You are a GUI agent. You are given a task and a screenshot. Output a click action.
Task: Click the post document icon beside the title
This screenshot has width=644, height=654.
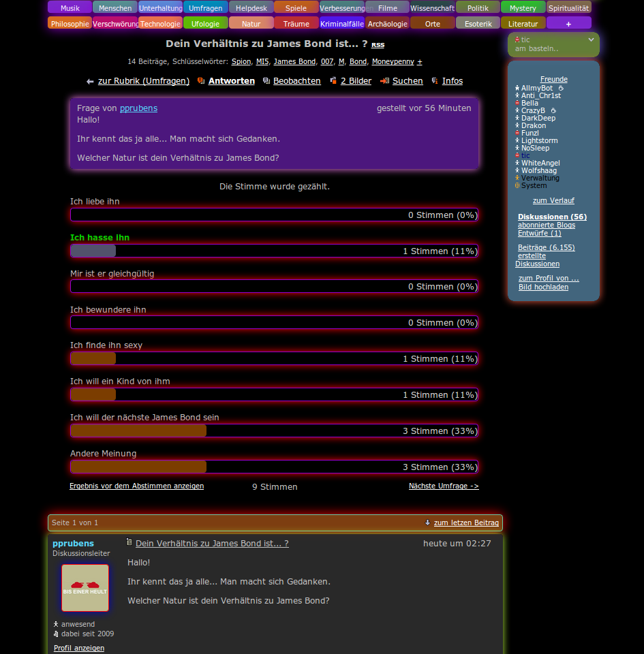tap(129, 542)
